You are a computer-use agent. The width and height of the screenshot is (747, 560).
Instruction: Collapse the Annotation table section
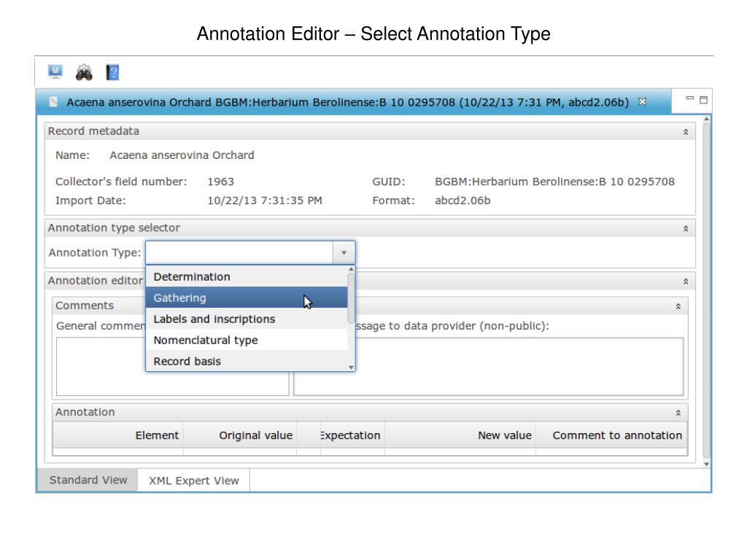[678, 413]
